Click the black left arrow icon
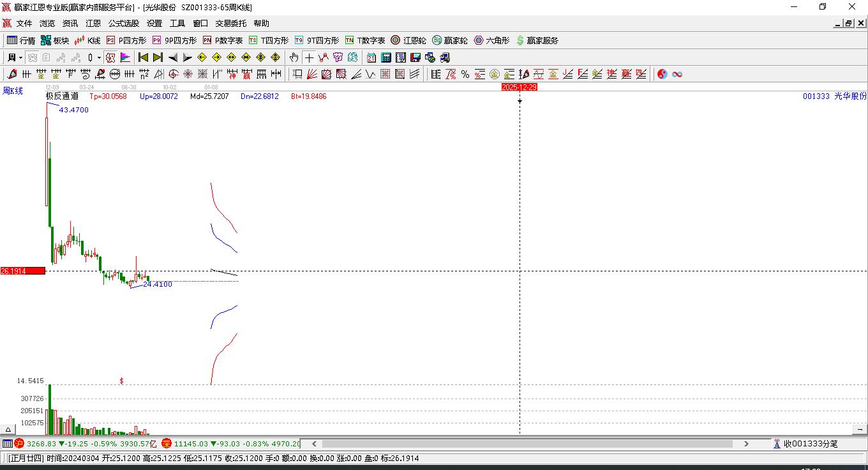Viewport: 868px width, 470px height. click(x=172, y=57)
